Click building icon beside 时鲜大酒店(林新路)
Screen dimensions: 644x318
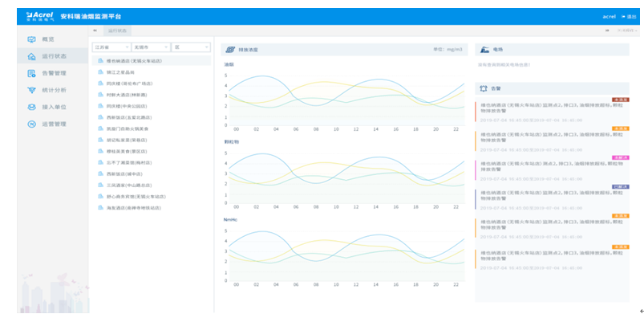click(100, 95)
